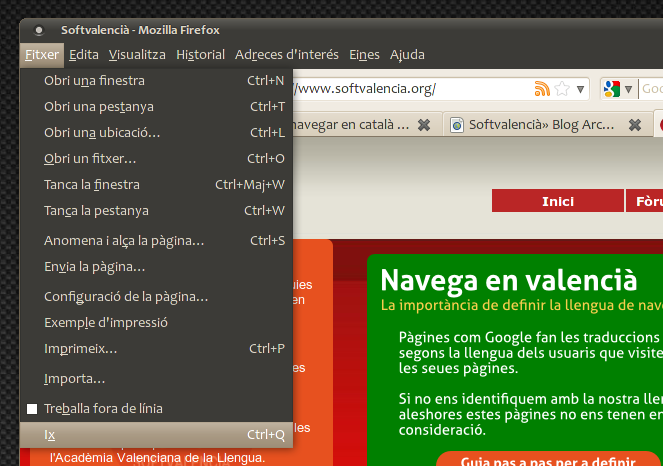Select 'Envia la pàgina...' menu entry
663x466 pixels.
tap(156, 267)
